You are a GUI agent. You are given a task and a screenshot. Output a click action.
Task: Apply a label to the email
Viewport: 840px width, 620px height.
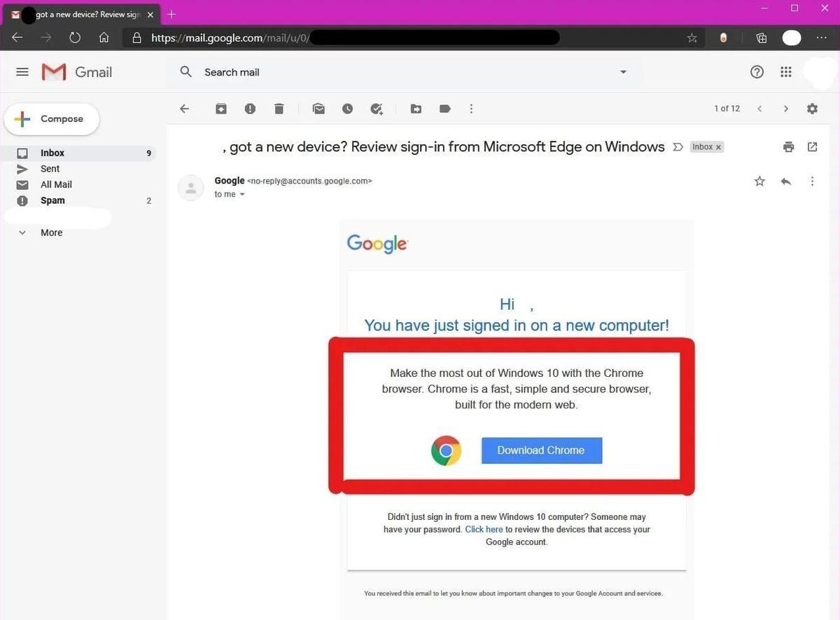444,109
